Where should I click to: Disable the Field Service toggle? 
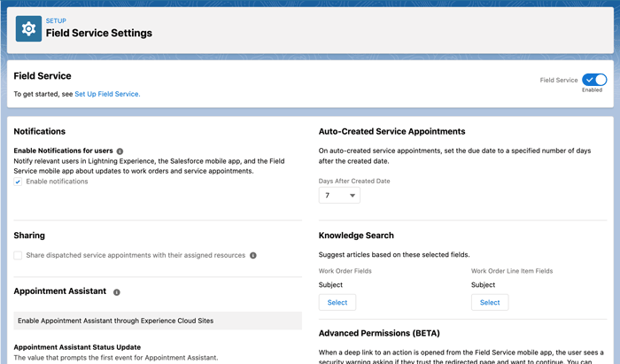[x=594, y=80]
